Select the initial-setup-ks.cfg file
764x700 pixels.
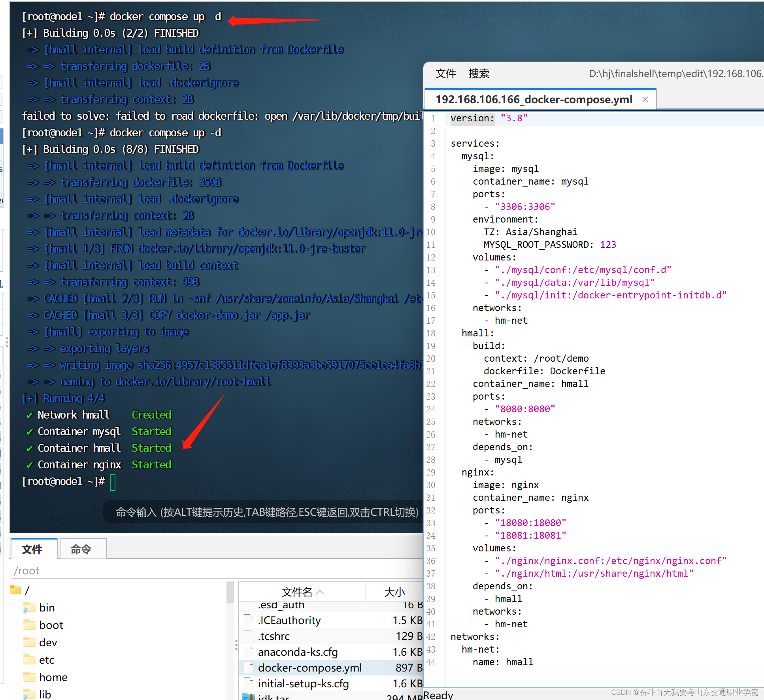pyautogui.click(x=303, y=683)
